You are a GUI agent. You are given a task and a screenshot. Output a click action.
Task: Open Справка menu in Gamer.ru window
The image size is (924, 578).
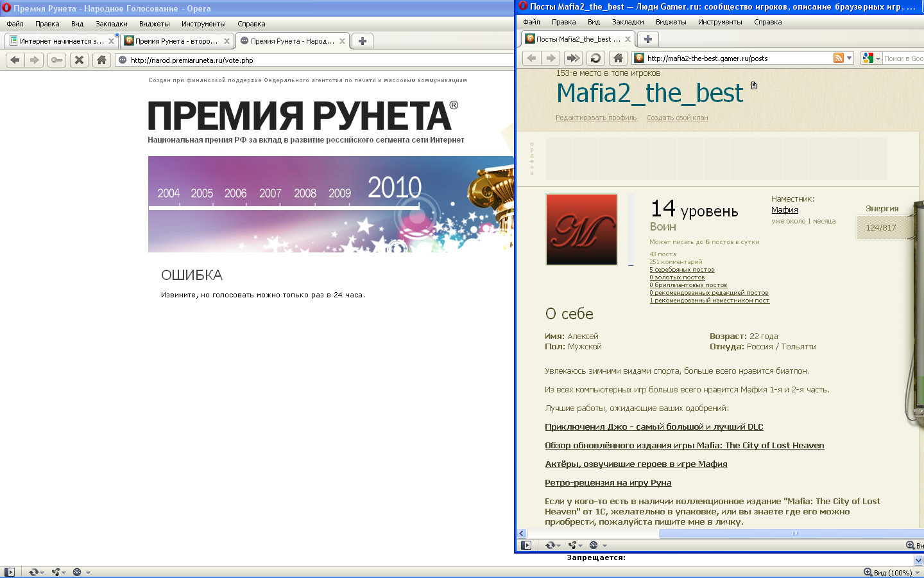point(768,22)
